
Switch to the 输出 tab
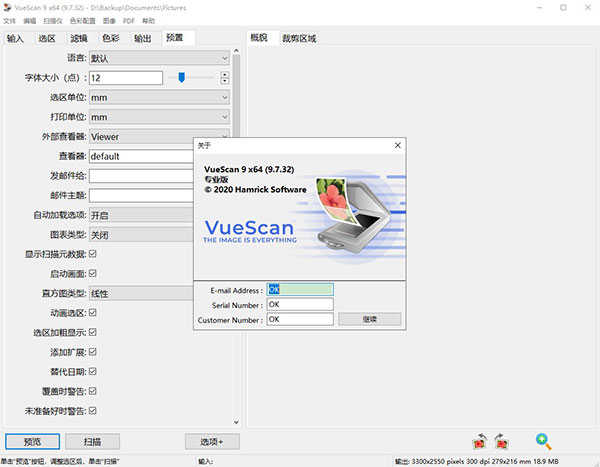(142, 38)
